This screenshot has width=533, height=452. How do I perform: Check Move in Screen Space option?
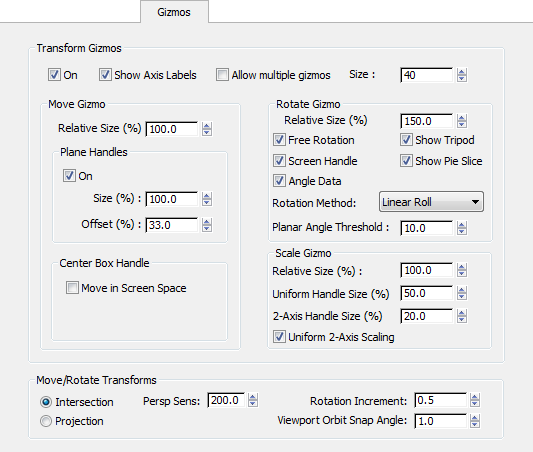[x=72, y=288]
